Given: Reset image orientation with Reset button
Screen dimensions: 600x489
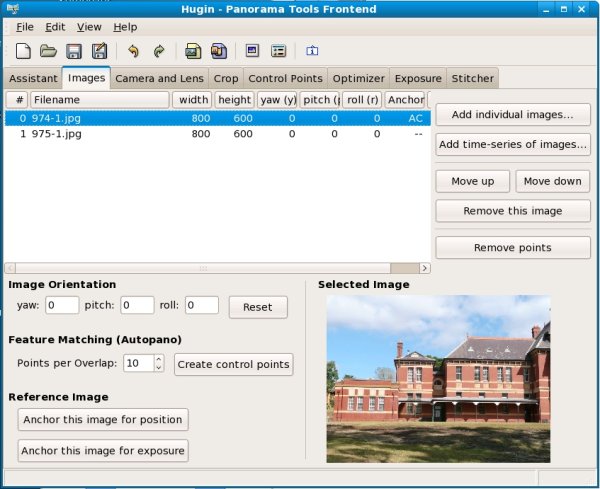Looking at the screenshot, I should [x=258, y=307].
